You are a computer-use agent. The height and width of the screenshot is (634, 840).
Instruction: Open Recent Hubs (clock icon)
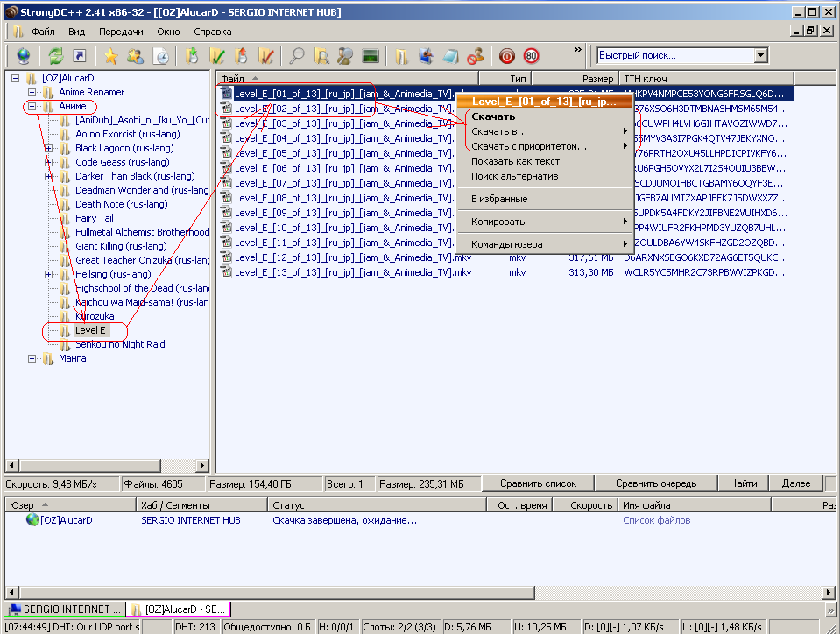pos(160,55)
